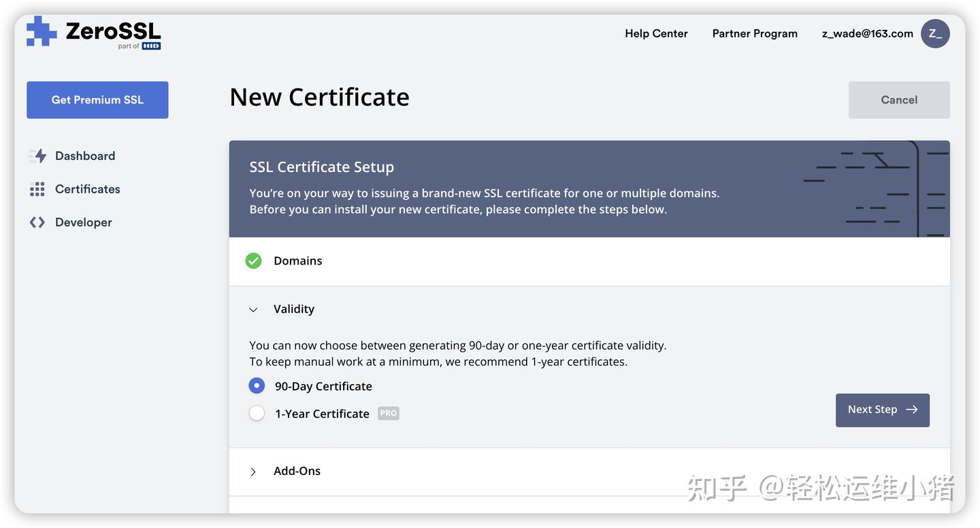Open the Help Center menu item

point(656,33)
